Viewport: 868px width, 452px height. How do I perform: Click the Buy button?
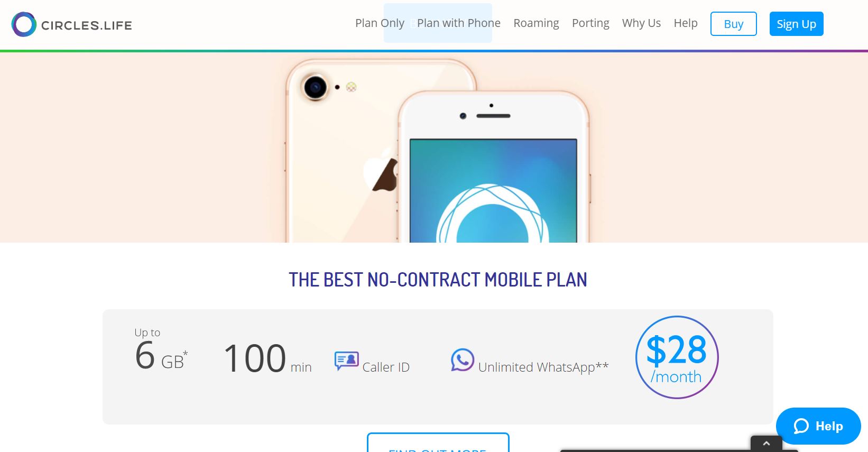pyautogui.click(x=734, y=24)
